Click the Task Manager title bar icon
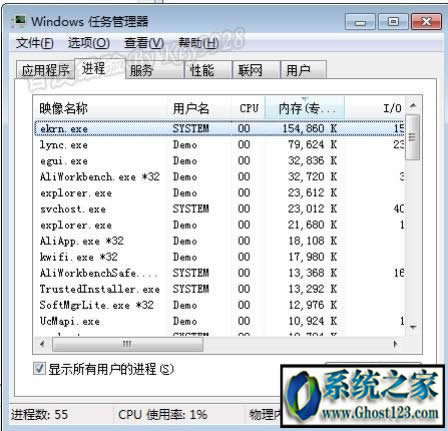 18,22
